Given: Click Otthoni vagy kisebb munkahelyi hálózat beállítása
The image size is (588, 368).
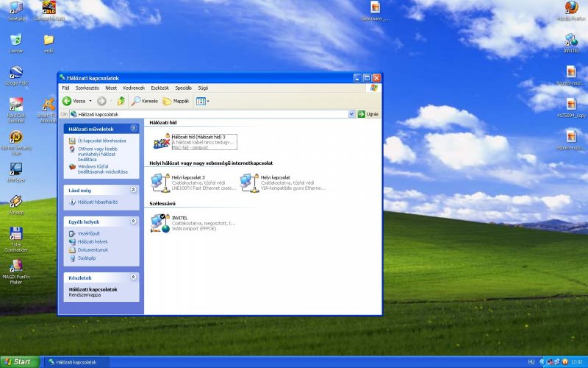Looking at the screenshot, I should tap(98, 154).
